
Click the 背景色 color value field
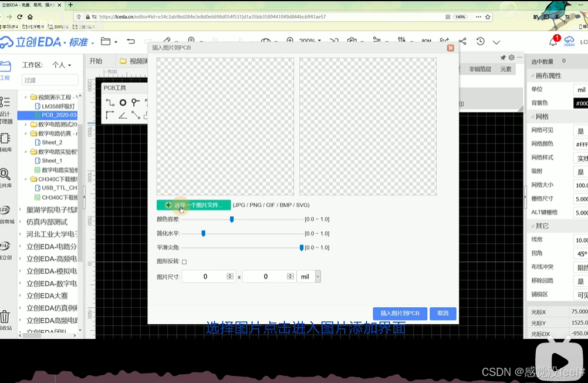click(x=580, y=103)
